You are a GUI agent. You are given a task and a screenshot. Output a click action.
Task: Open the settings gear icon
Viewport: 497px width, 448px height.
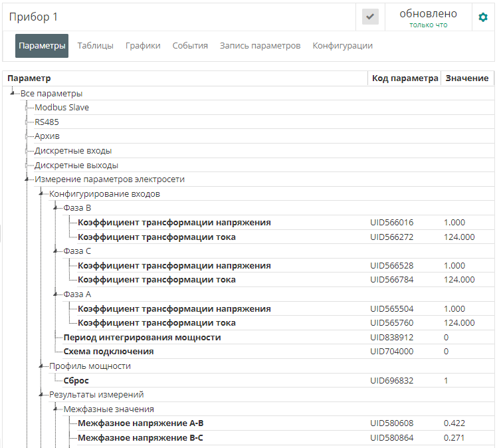tap(483, 17)
